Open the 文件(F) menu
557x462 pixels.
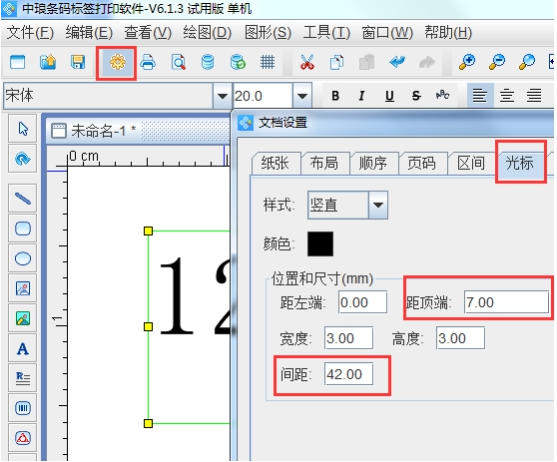(x=30, y=33)
